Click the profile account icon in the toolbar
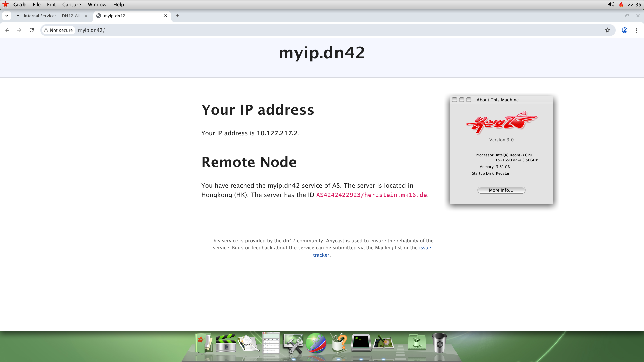Viewport: 644px width, 362px height. click(x=624, y=30)
